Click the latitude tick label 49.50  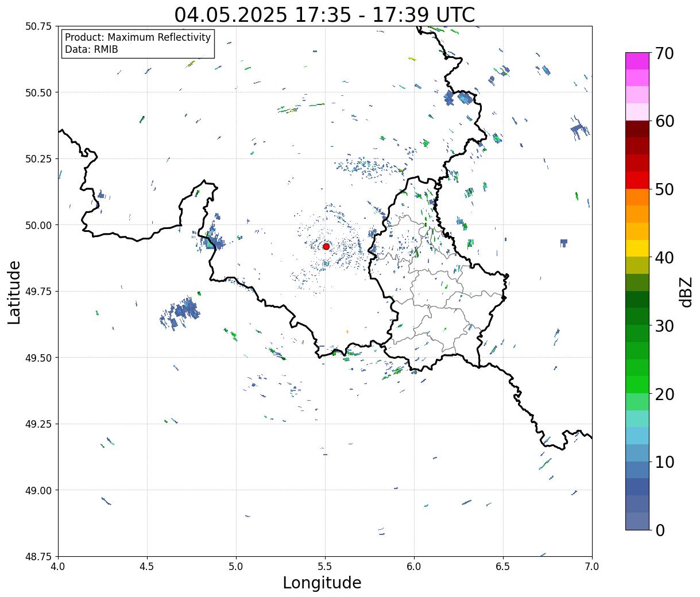tap(38, 358)
